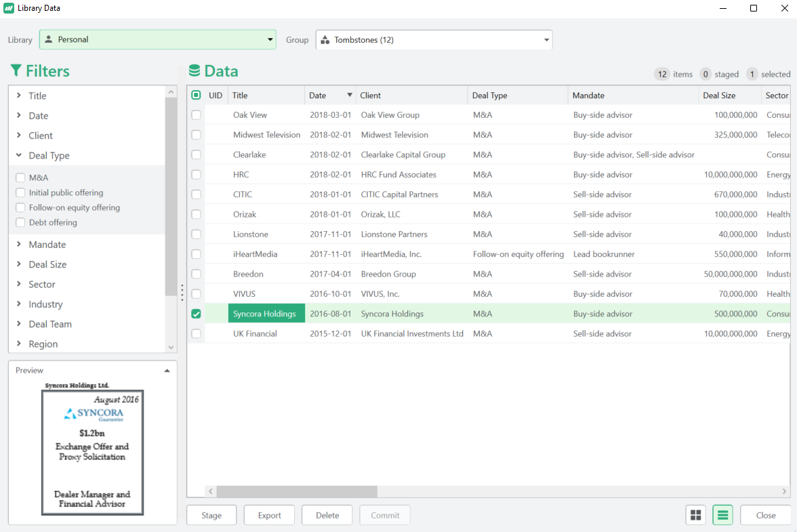
Task: Uncheck the Syncora Holdings row
Action: point(196,314)
